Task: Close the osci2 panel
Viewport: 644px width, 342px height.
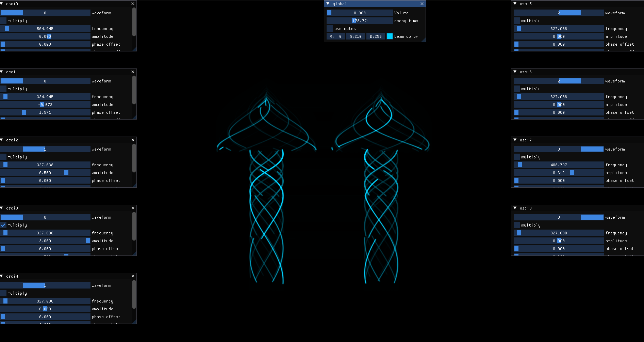Action: (x=133, y=140)
